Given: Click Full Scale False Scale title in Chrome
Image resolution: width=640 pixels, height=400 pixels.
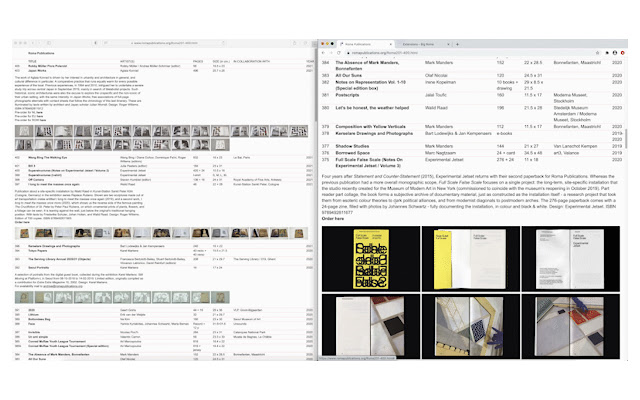Looking at the screenshot, I should pyautogui.click(x=369, y=163).
